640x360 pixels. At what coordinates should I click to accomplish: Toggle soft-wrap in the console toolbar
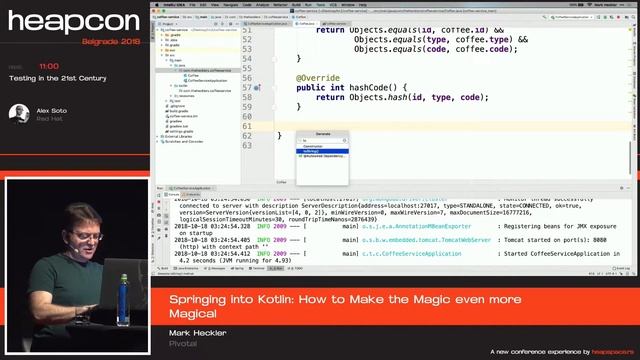pos(166,216)
